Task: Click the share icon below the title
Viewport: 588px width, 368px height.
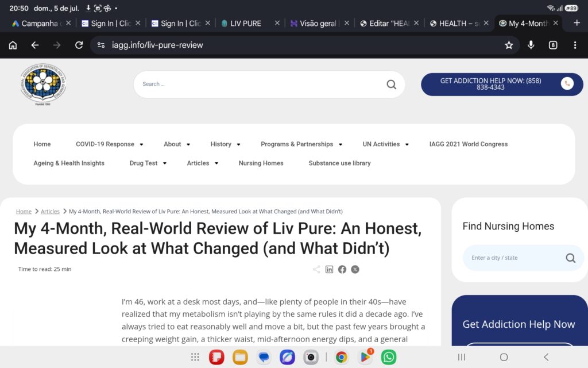Action: click(x=316, y=269)
